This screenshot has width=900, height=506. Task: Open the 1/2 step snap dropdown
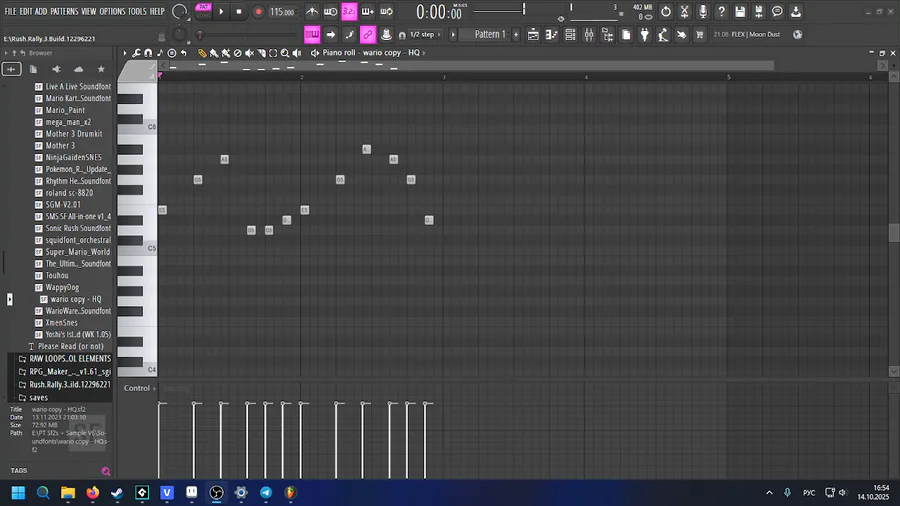tap(425, 34)
